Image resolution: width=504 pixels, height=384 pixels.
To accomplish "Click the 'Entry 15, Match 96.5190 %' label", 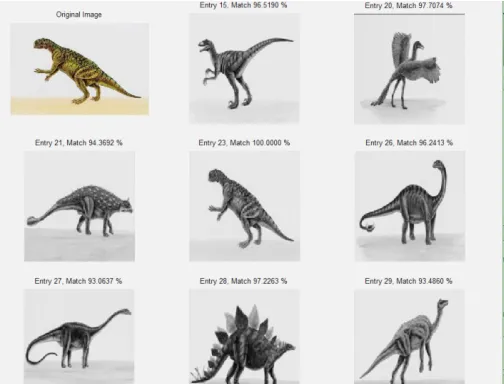I will tap(243, 5).
